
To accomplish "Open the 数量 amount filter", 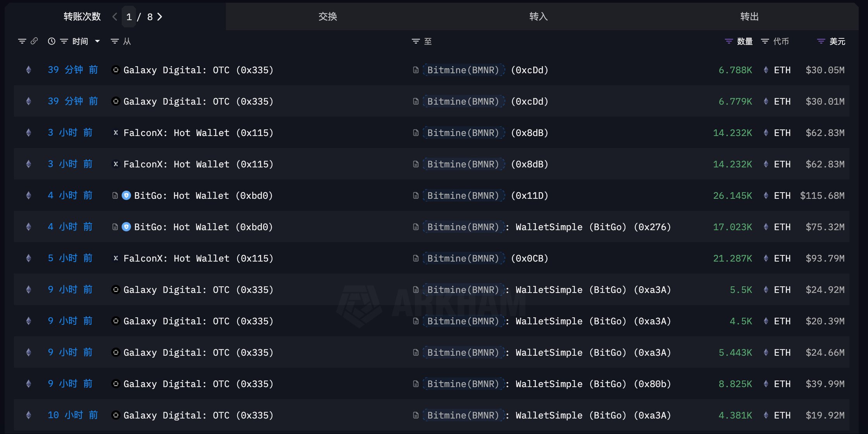I will (x=729, y=41).
